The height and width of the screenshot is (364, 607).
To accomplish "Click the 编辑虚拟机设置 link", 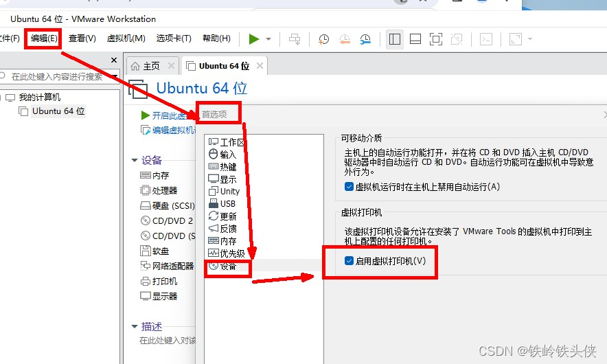I will point(168,130).
